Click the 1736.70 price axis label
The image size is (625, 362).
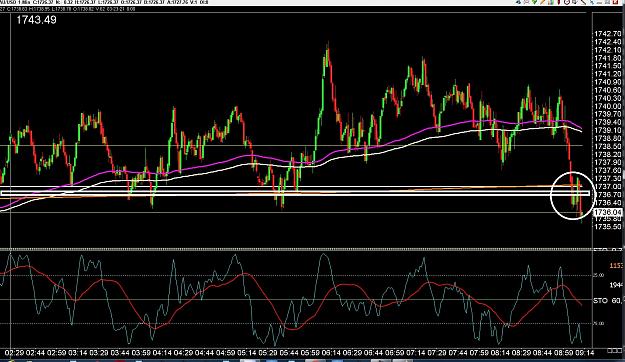[x=607, y=195]
